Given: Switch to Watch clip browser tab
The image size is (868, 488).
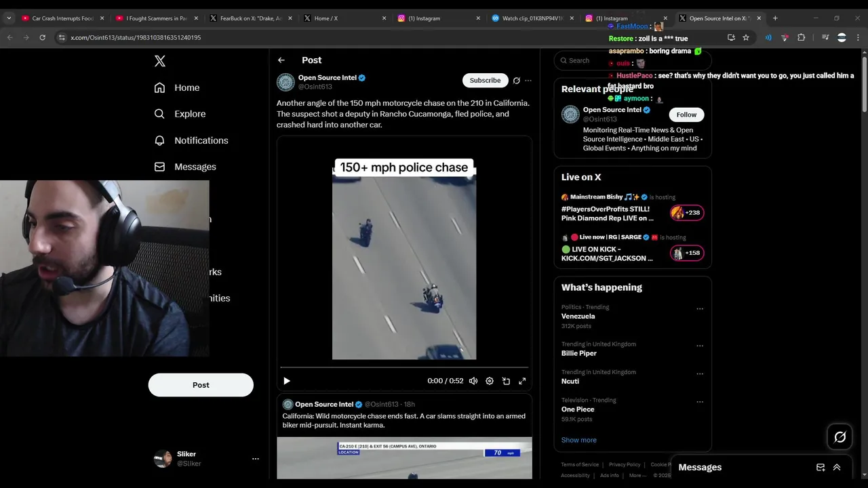Looking at the screenshot, I should pos(532,18).
